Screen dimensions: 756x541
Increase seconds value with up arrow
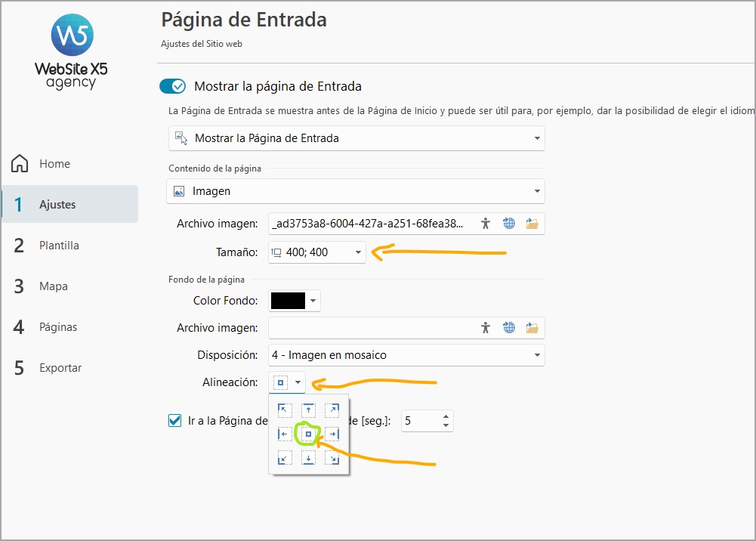pyautogui.click(x=446, y=416)
